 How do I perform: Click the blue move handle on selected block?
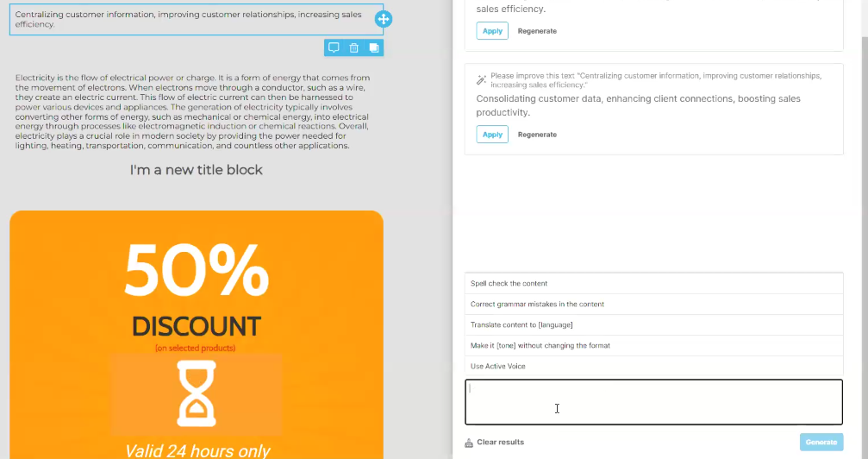pyautogui.click(x=383, y=19)
